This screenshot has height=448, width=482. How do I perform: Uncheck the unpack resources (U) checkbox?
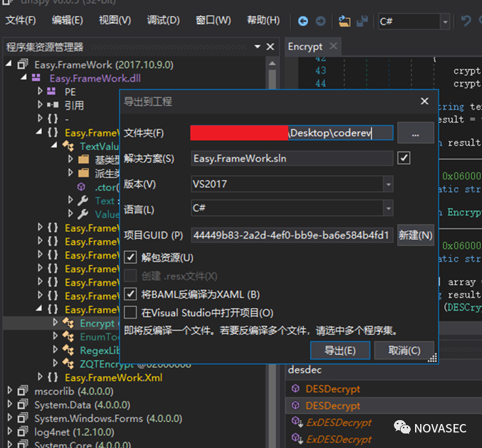[130, 257]
